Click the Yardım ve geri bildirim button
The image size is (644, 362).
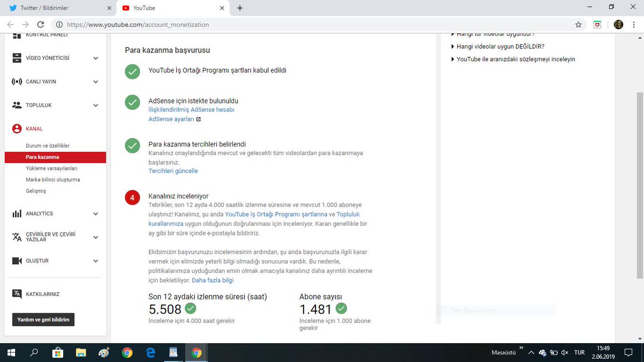click(x=43, y=320)
